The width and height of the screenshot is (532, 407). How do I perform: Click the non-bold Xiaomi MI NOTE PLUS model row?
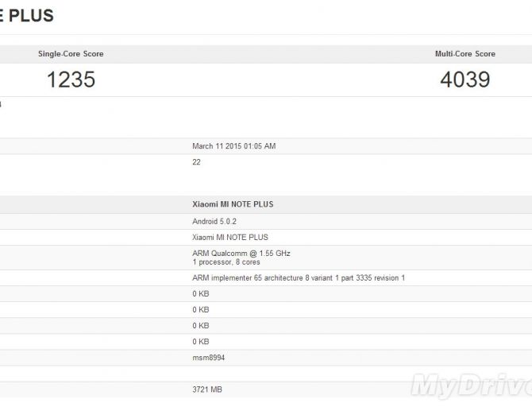click(230, 237)
